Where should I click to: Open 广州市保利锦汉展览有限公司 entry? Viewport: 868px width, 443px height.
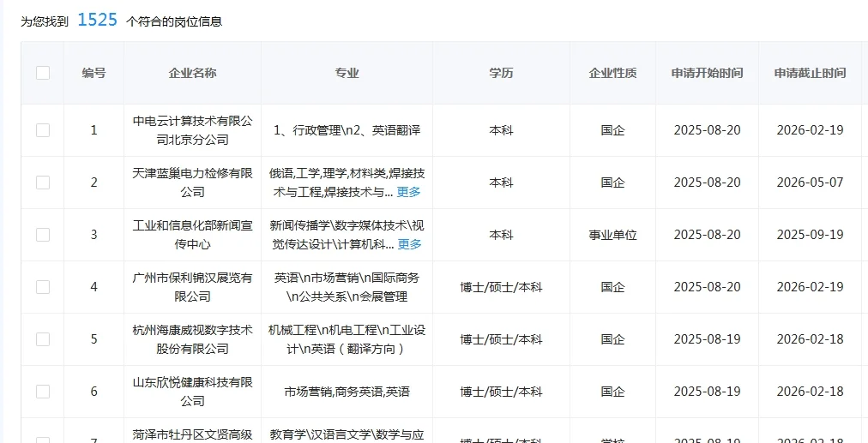(192, 287)
